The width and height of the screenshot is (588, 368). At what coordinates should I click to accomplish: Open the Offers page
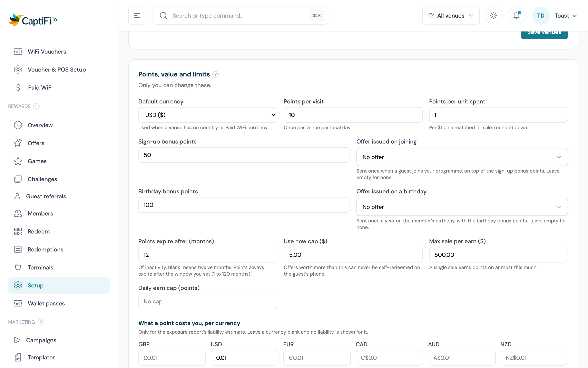coord(59,143)
